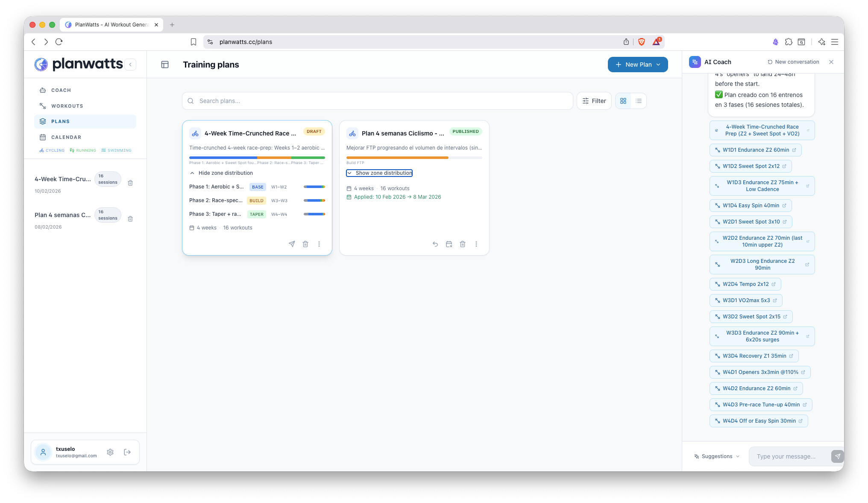Switch to list view of plans

click(639, 101)
